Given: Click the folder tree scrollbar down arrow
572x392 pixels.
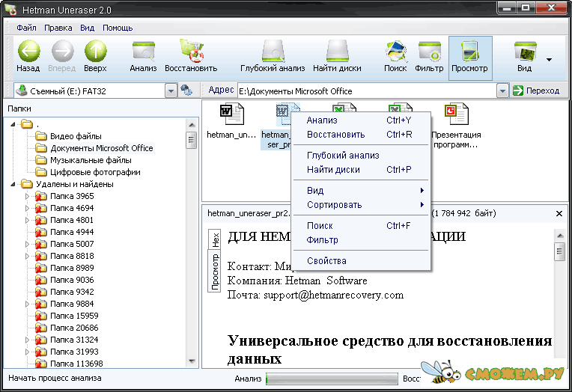Looking at the screenshot, I should click(192, 361).
